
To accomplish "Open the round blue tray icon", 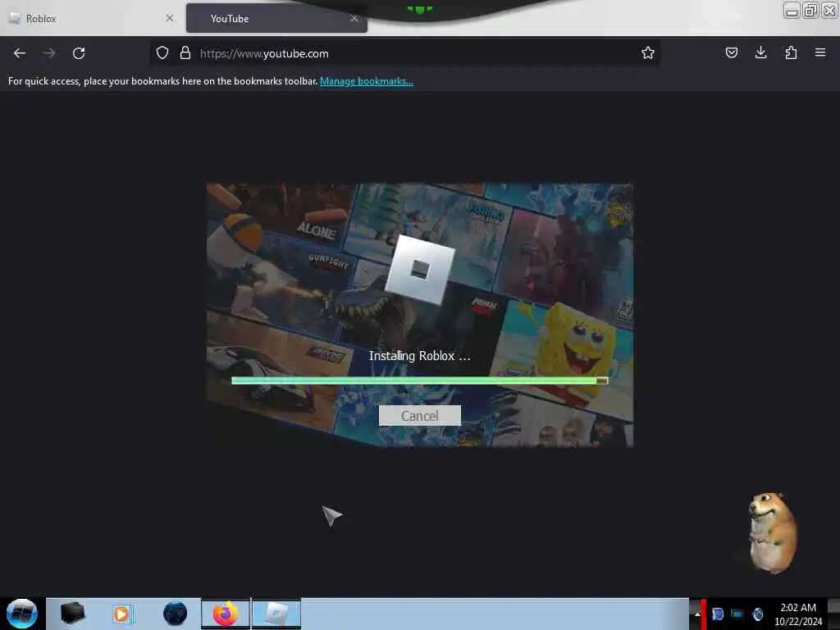I will click(x=757, y=614).
